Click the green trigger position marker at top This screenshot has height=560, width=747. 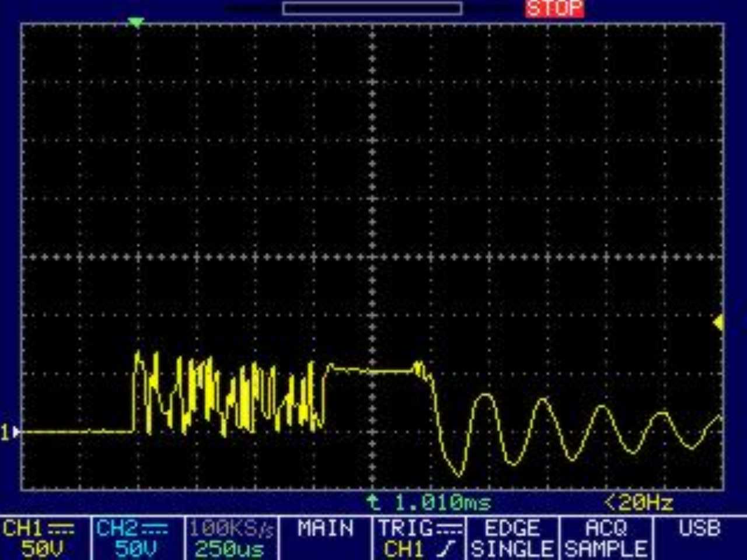tap(135, 23)
